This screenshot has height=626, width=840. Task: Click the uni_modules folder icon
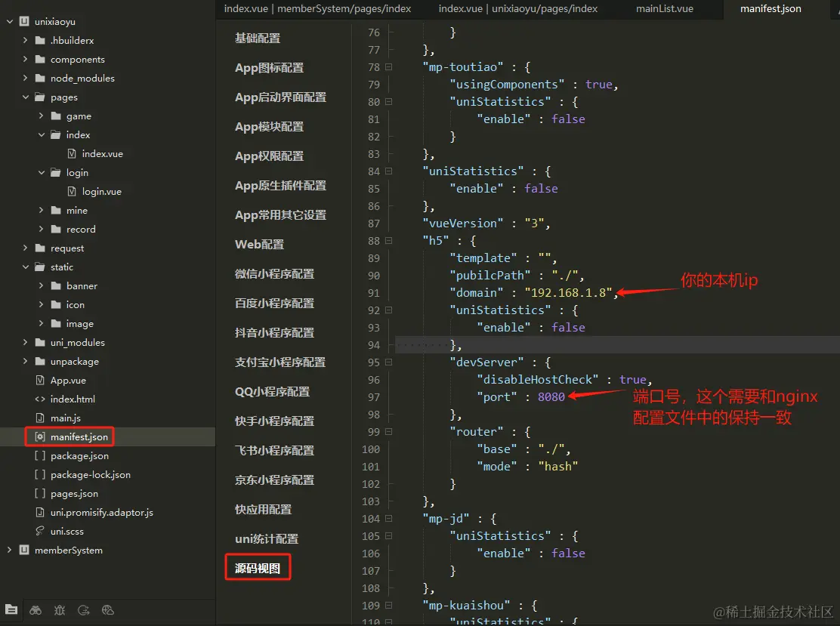(x=40, y=342)
